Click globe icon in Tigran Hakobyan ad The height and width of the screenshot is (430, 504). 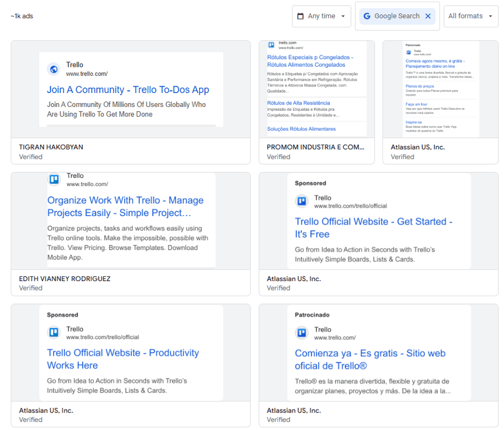(x=54, y=69)
